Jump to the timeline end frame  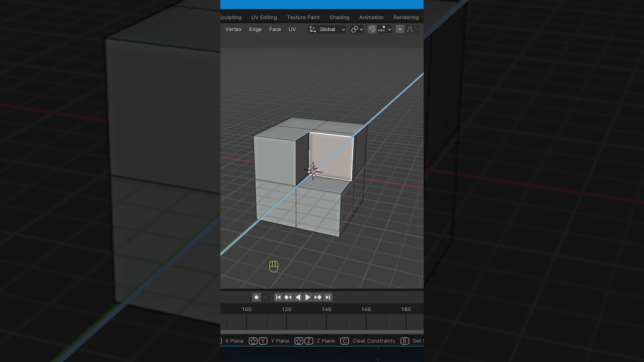328,297
